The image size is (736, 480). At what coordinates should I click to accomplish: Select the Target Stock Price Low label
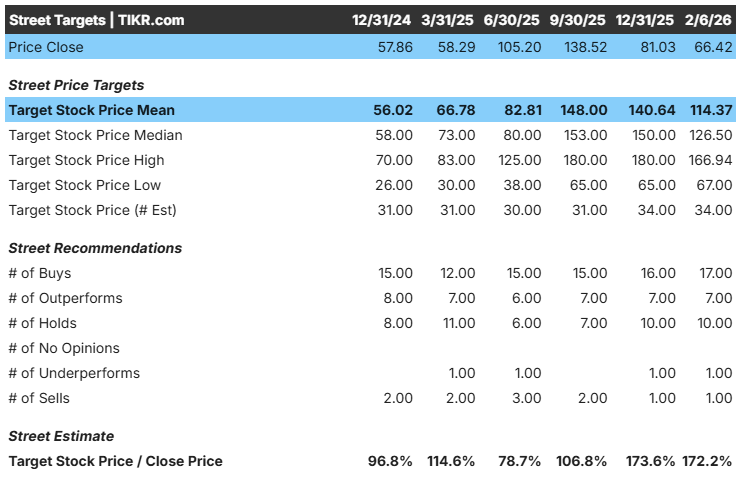84,185
